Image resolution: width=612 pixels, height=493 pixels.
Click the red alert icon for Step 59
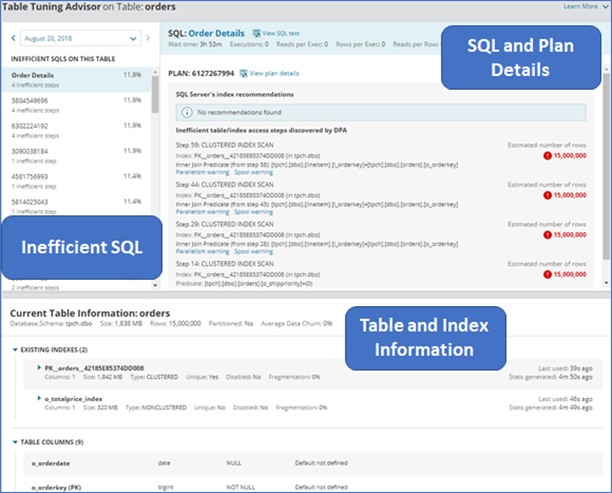pyautogui.click(x=547, y=156)
